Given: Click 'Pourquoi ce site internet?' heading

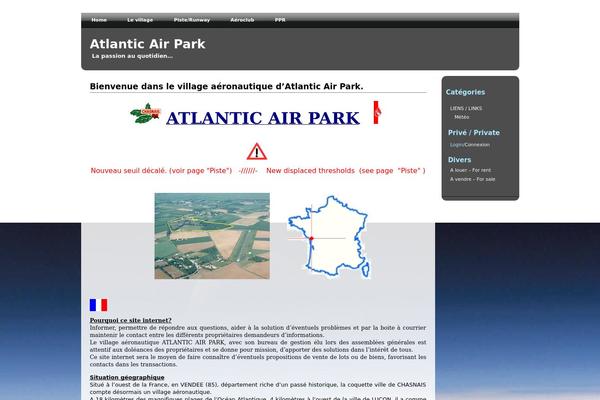Looking at the screenshot, I should pos(130,320).
